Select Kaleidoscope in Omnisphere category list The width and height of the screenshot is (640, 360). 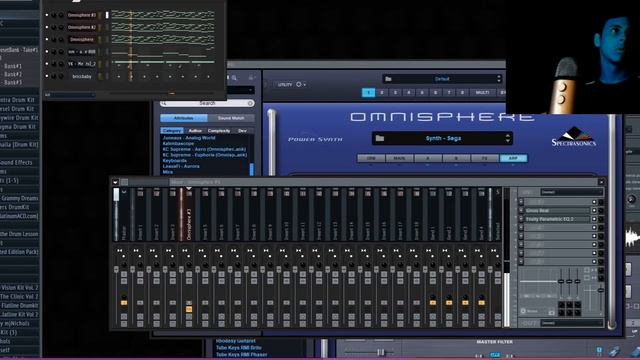(178, 144)
